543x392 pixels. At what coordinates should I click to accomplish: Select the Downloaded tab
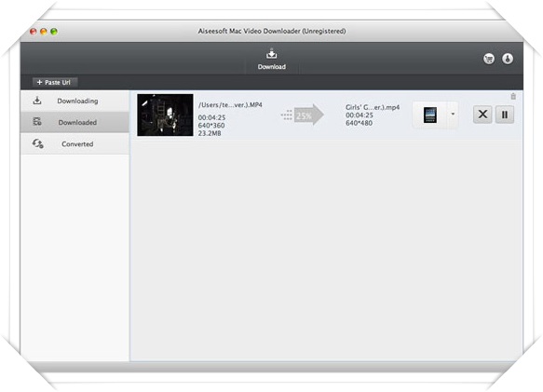click(x=75, y=122)
